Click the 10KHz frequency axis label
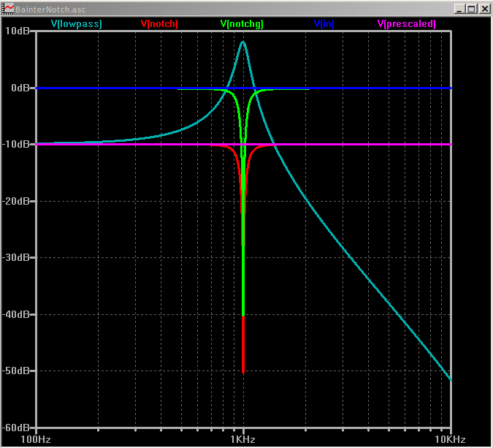Image resolution: width=493 pixels, height=448 pixels. (x=450, y=439)
